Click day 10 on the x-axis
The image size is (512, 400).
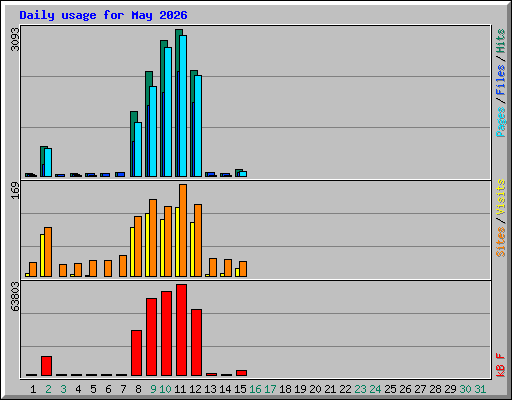(x=165, y=389)
